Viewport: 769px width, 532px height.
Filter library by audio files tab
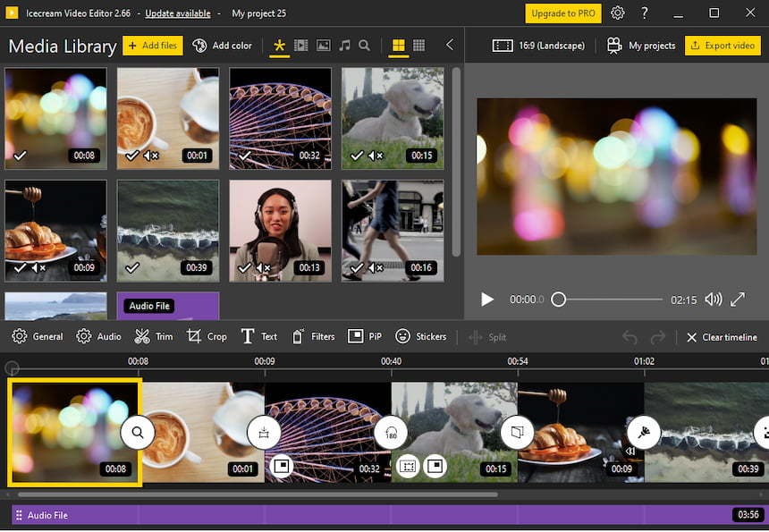click(344, 46)
